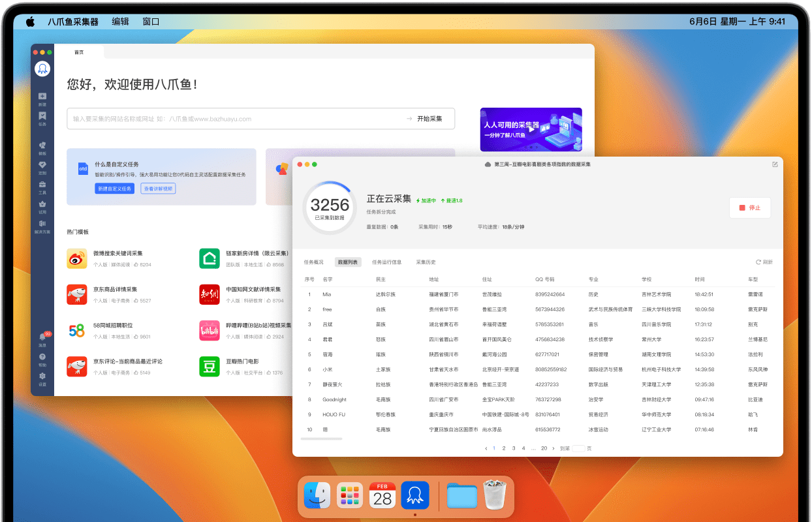Screen dimensions: 812x522
Task: Play the 人人可用的采集器 promo video thumbnail
Action: [x=531, y=129]
